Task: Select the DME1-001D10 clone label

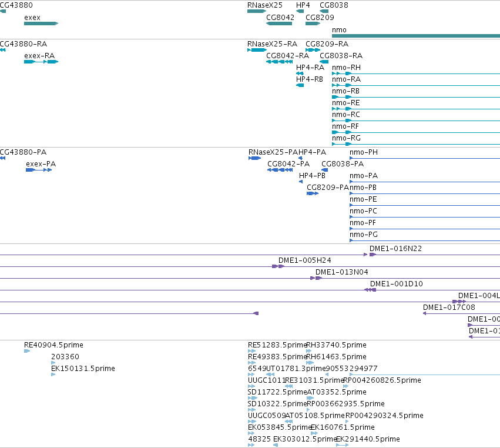Action: point(397,283)
